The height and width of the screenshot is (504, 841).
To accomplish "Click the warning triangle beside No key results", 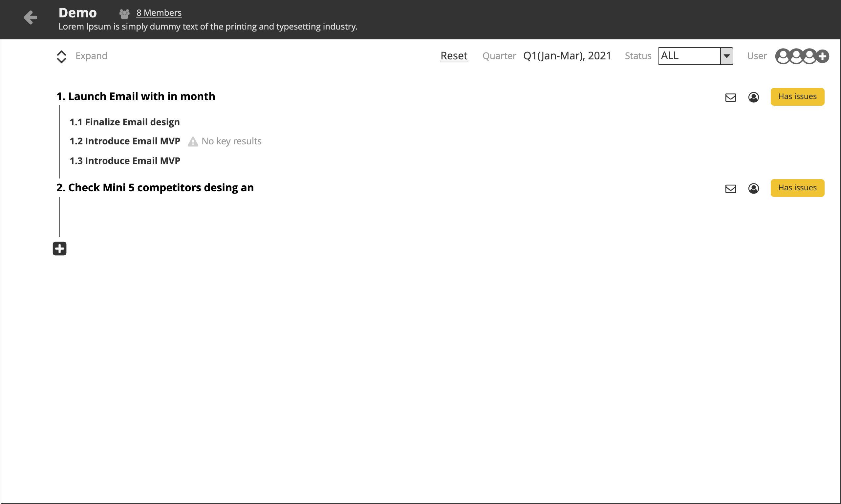I will point(193,141).
